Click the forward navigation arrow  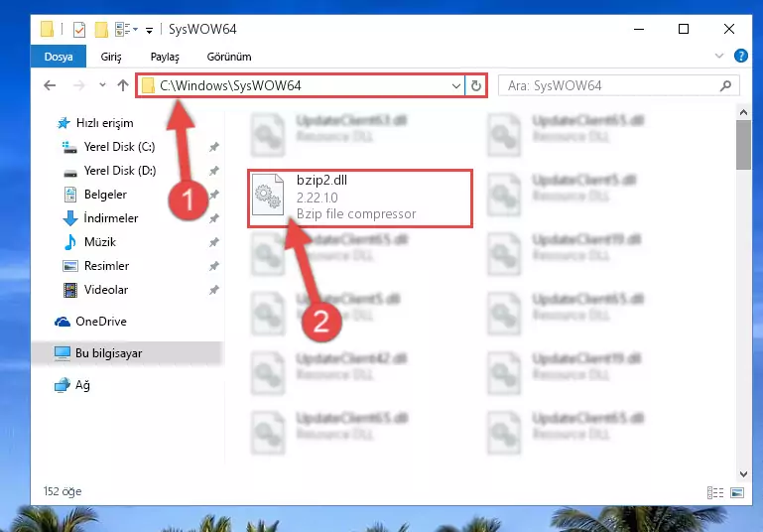tap(78, 85)
